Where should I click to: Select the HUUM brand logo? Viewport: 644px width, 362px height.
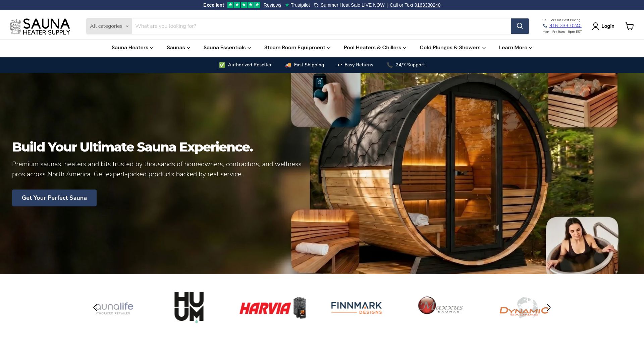(x=189, y=307)
